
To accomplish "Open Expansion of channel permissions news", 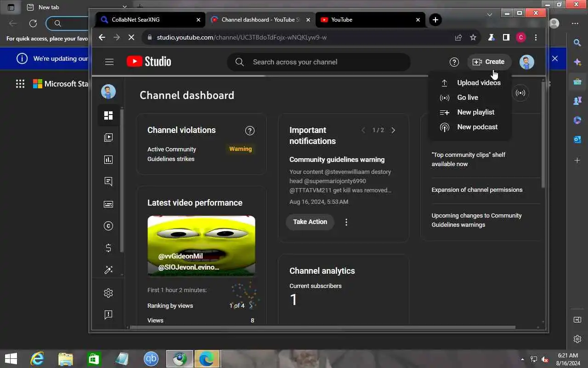I will tap(477, 190).
